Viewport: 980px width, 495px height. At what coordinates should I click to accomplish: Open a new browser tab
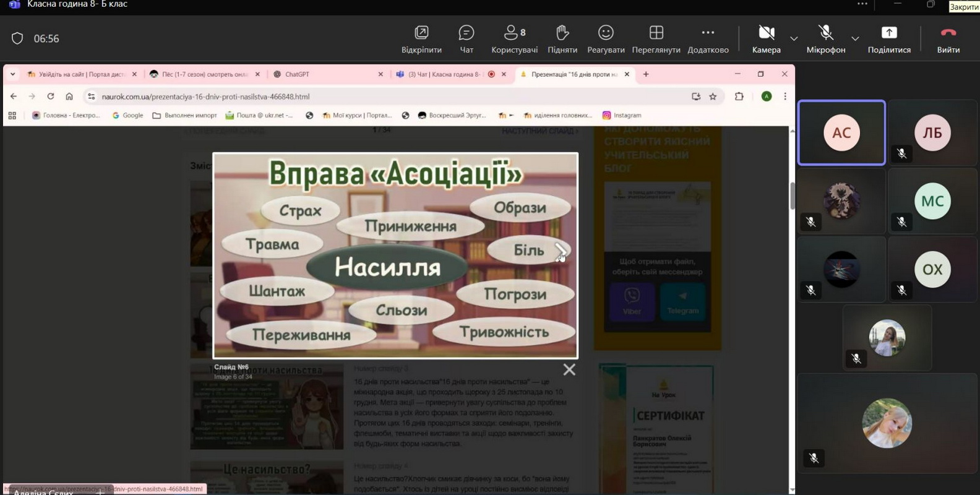point(646,74)
